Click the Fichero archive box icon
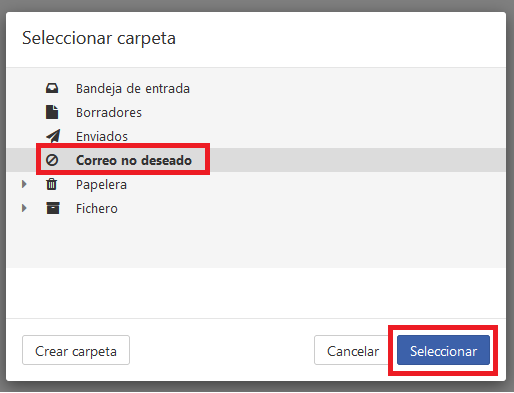514x393 pixels. (53, 208)
